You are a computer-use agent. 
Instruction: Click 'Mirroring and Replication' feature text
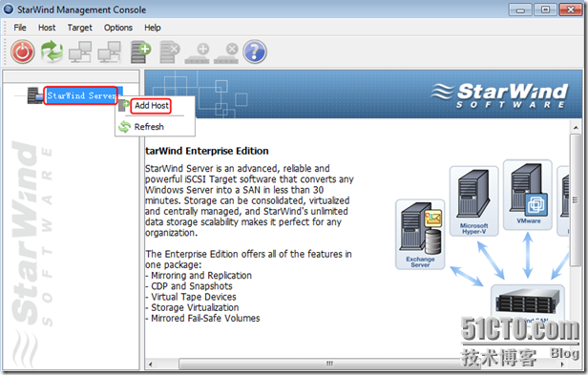point(201,276)
